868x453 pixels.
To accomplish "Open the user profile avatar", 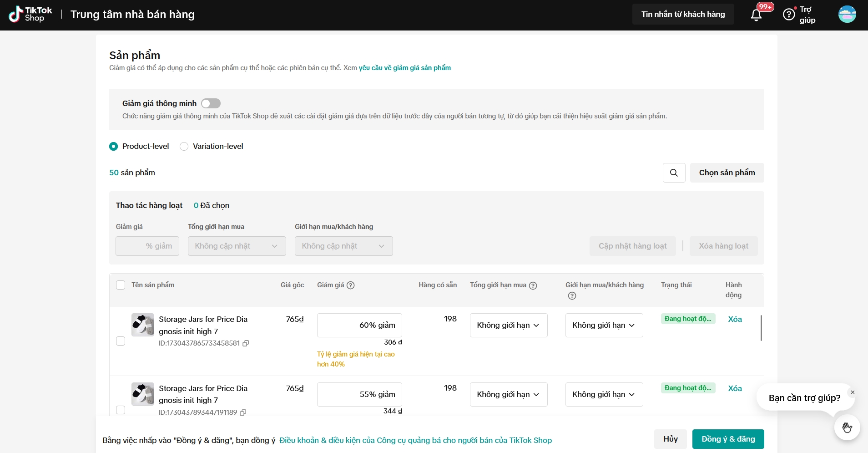I will click(x=847, y=15).
